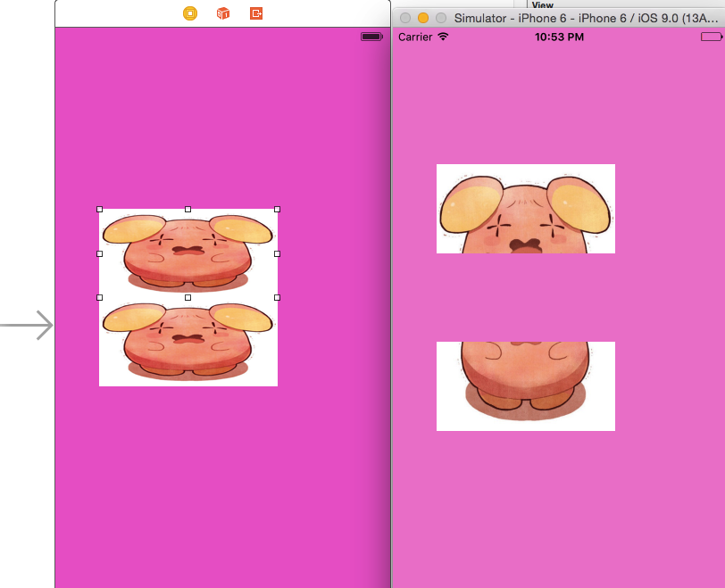Click the bottom-center resize handle of selected image

187,297
